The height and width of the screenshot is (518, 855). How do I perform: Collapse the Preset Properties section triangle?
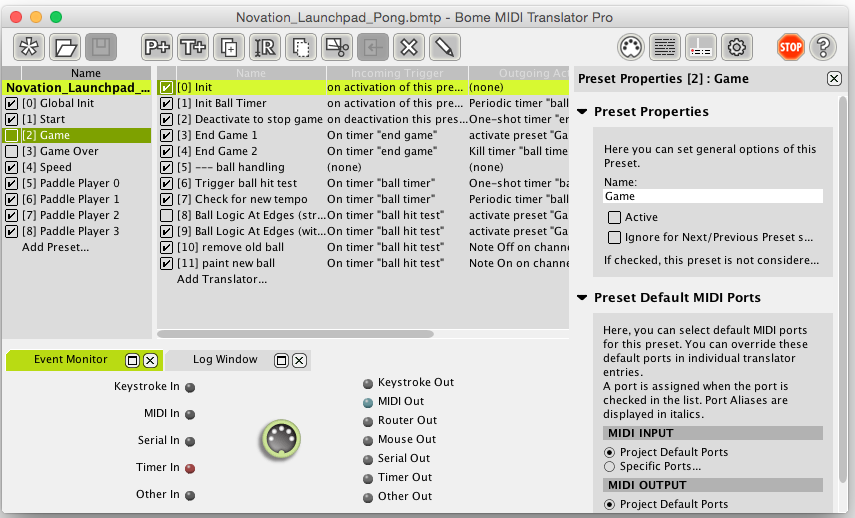(582, 112)
